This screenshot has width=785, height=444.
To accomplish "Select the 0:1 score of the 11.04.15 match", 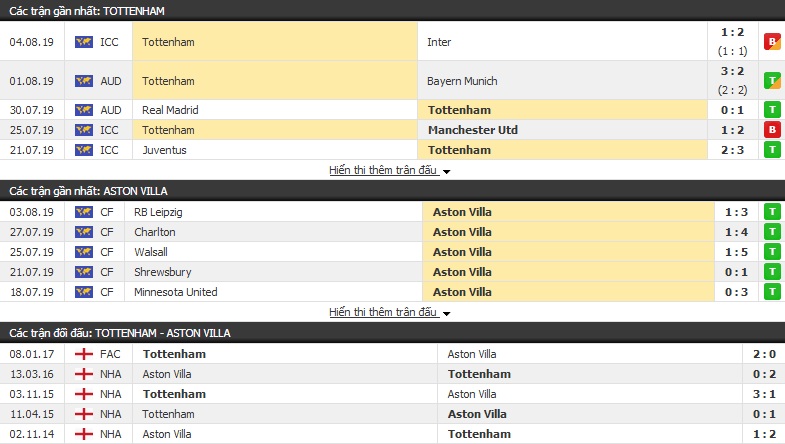I will (x=764, y=414).
